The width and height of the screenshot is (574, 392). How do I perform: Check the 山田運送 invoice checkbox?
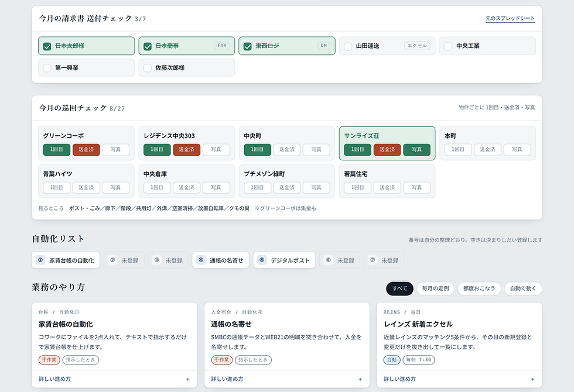(348, 46)
